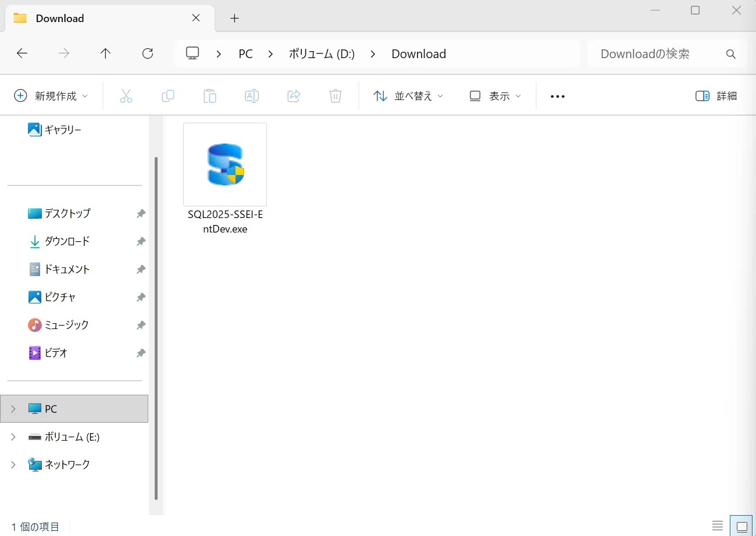The width and height of the screenshot is (756, 536).
Task: Select the Download tab
Action: (x=109, y=18)
